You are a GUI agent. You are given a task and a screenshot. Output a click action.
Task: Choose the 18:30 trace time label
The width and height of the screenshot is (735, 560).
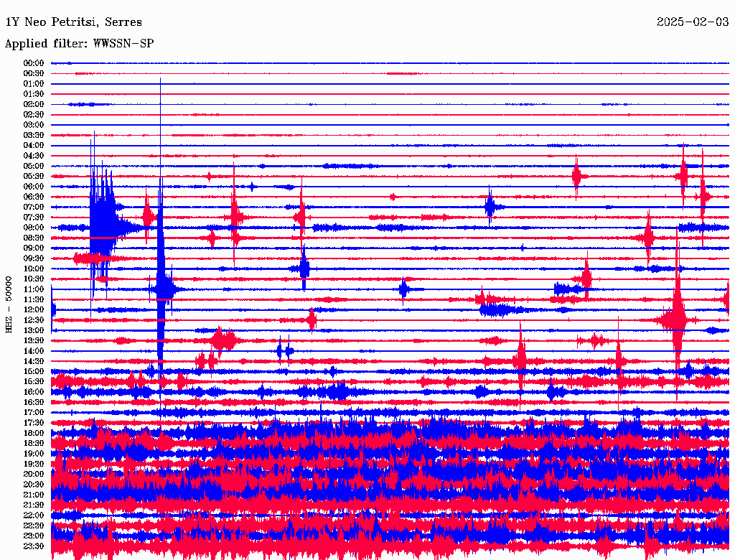(34, 443)
